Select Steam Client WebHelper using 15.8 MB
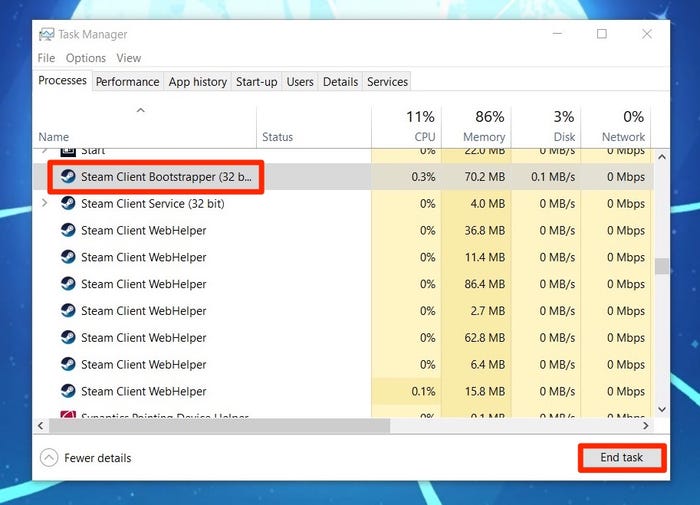This screenshot has height=505, width=700. (x=344, y=391)
